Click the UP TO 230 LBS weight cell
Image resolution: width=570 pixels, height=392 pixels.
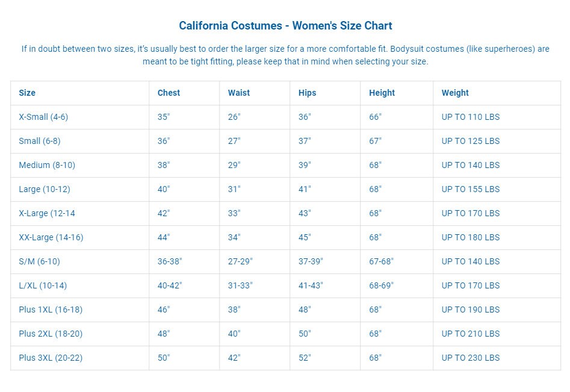tap(471, 358)
